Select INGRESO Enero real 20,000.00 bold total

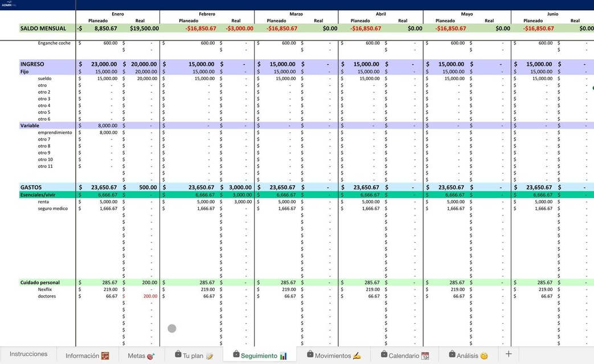144,64
